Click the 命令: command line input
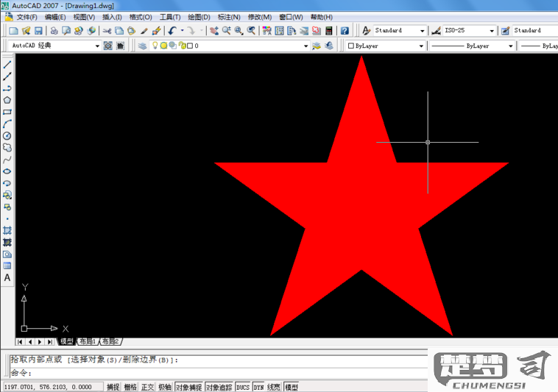 pyautogui.click(x=219, y=373)
